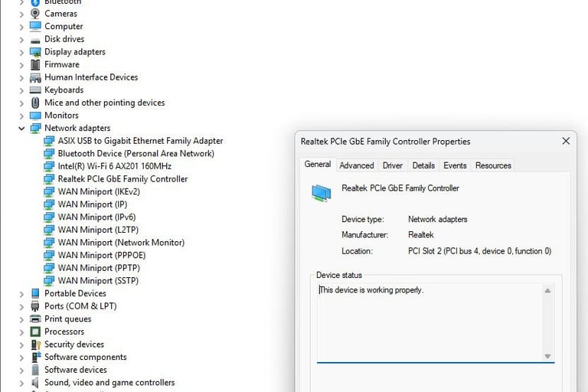Click the Disk drives icon
This screenshot has width=588, height=392.
click(x=35, y=39)
